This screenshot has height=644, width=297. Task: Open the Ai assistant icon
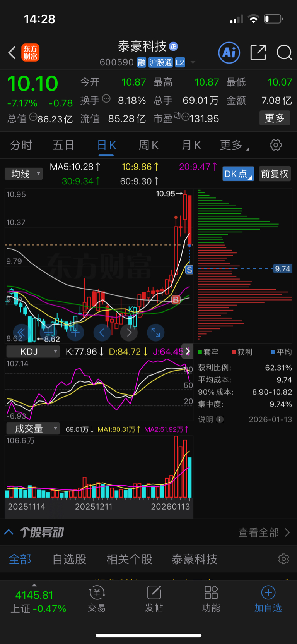pyautogui.click(x=229, y=53)
